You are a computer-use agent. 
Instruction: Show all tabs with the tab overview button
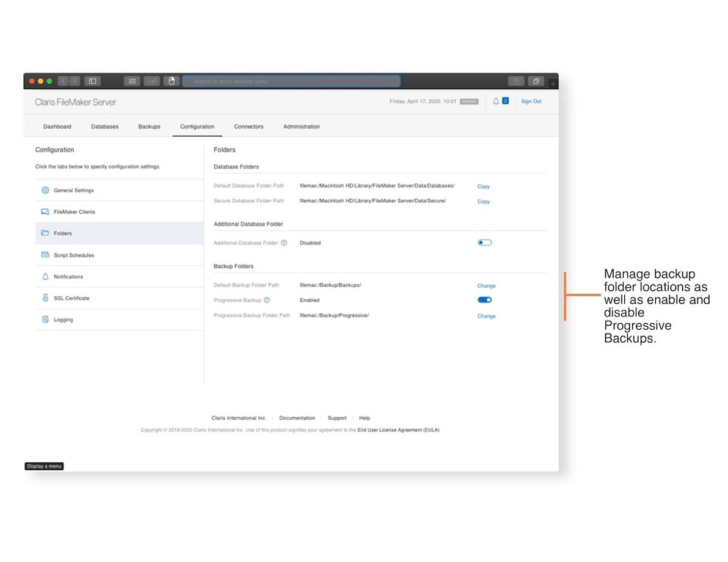point(536,81)
